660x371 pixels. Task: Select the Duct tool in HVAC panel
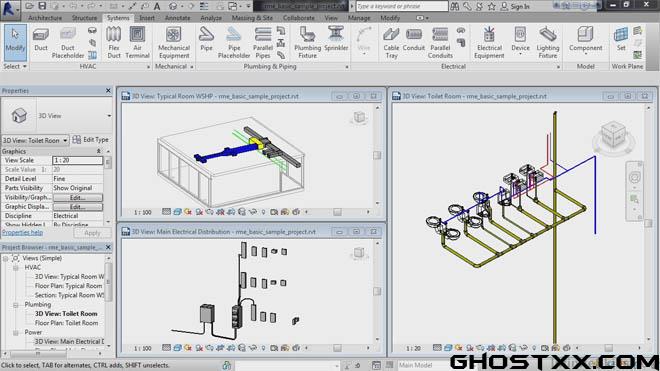tap(41, 41)
